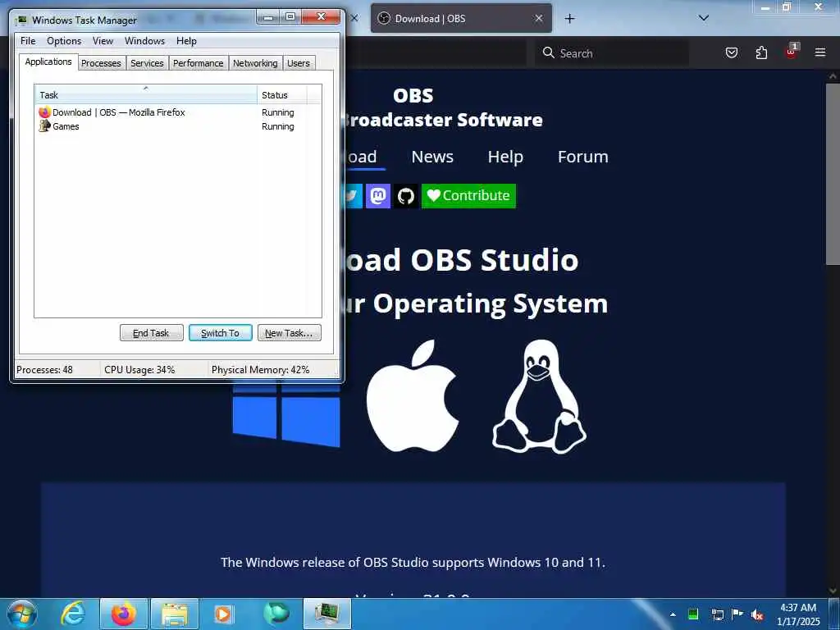Open Action Center flag tray icon
Screen dimensions: 840x630
point(737,614)
